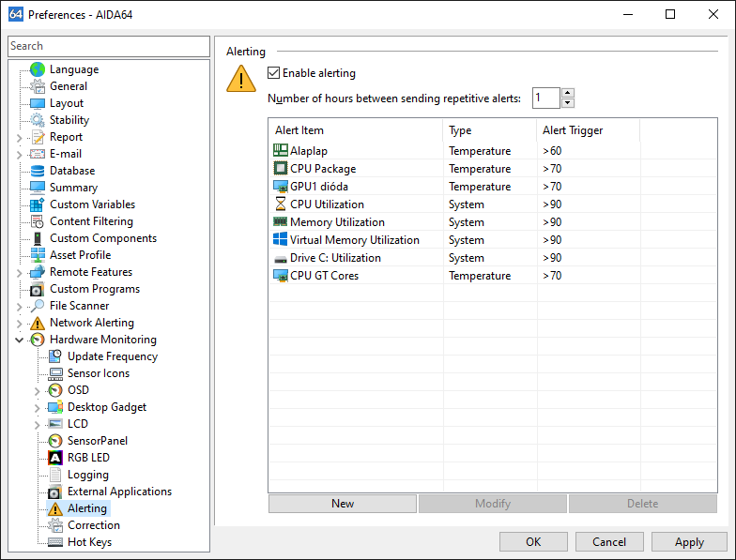Click the RGB LED icon
Screen dimensions: 736x560
tap(55, 458)
